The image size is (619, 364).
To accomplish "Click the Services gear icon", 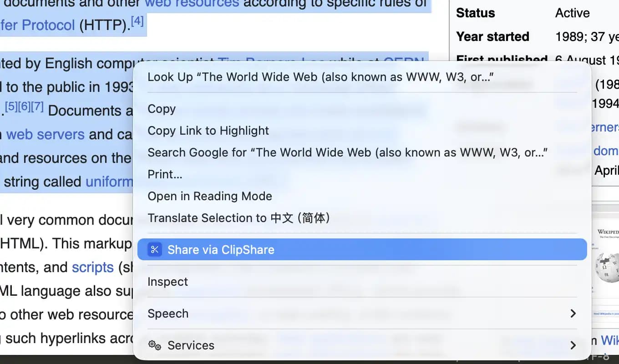I will click(x=155, y=346).
